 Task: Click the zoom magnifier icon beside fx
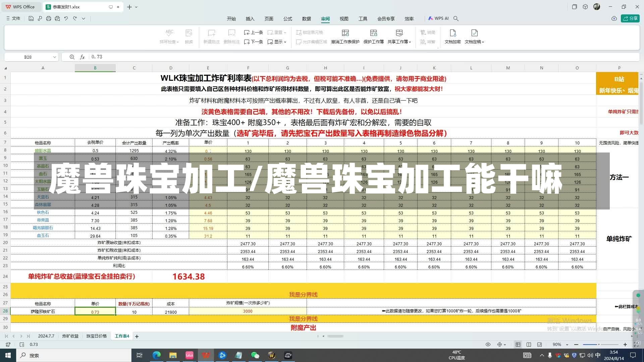click(x=72, y=57)
